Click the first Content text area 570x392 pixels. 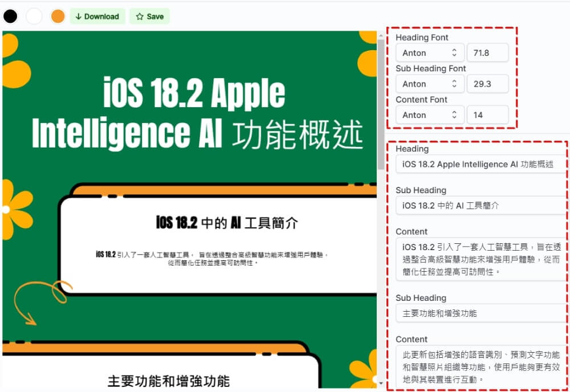[x=481, y=259]
